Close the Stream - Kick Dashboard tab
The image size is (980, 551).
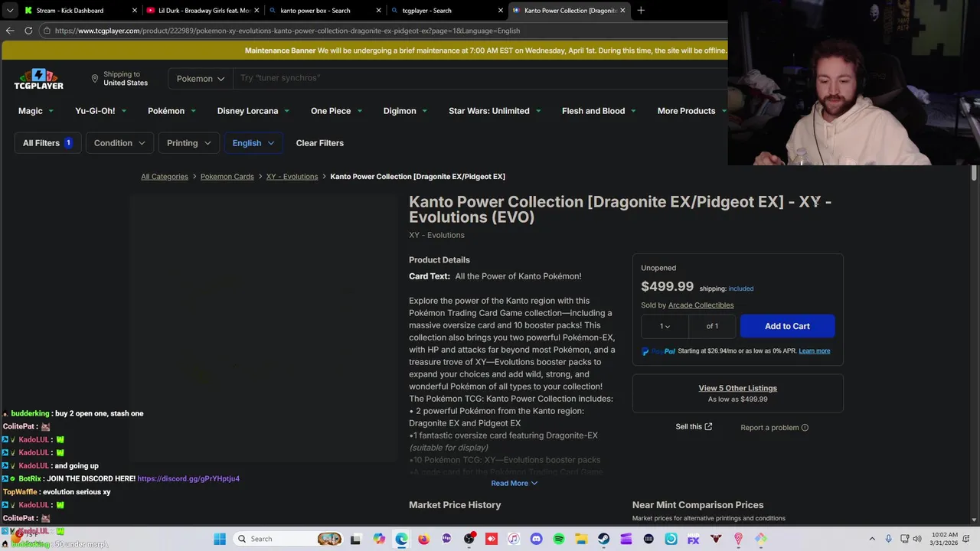135,11
